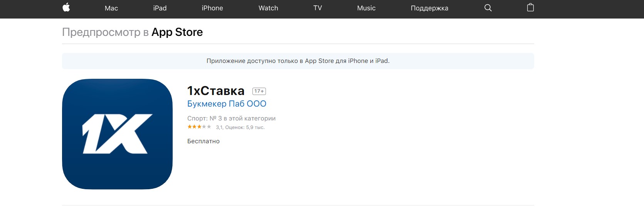Click the app title 1xСтавка
This screenshot has width=644, height=212.
216,91
